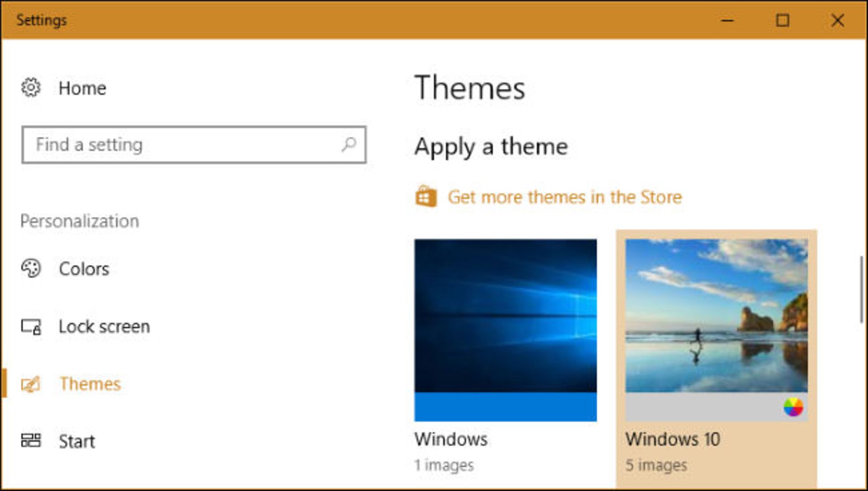
Task: Select the Colors palette icon
Action: point(30,269)
